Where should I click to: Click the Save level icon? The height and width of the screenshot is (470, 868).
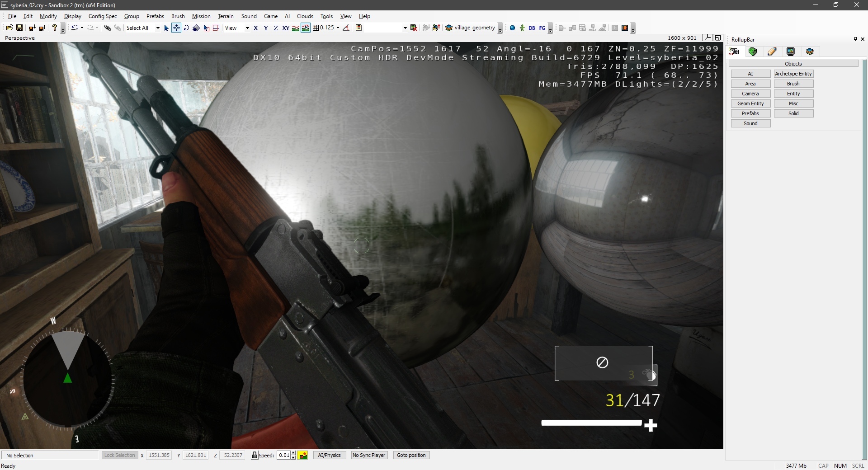coord(19,28)
